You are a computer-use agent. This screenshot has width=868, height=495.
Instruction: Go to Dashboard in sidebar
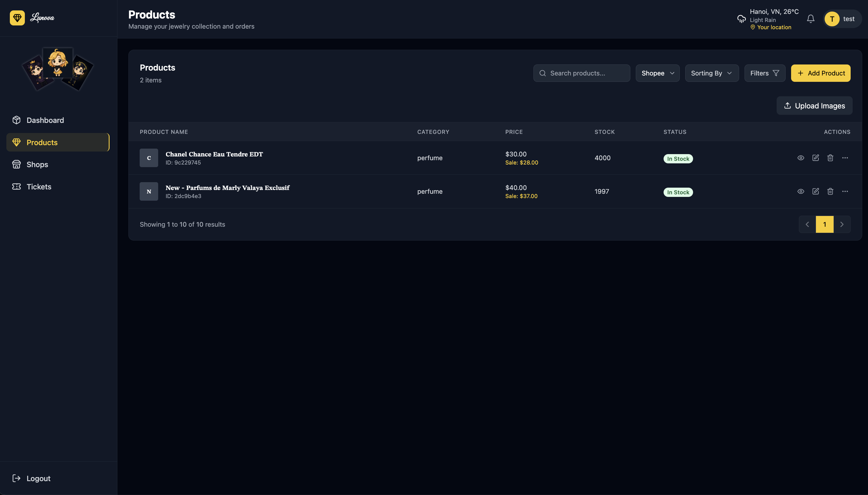coord(45,120)
